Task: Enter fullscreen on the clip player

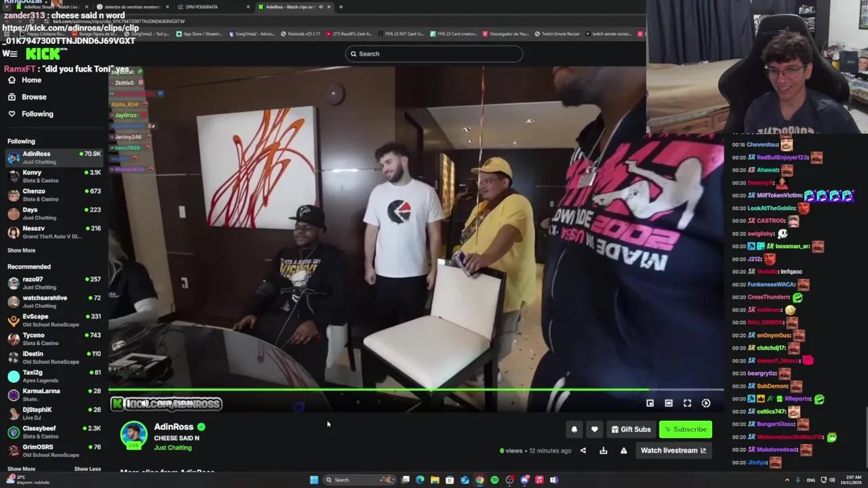Action: [687, 403]
